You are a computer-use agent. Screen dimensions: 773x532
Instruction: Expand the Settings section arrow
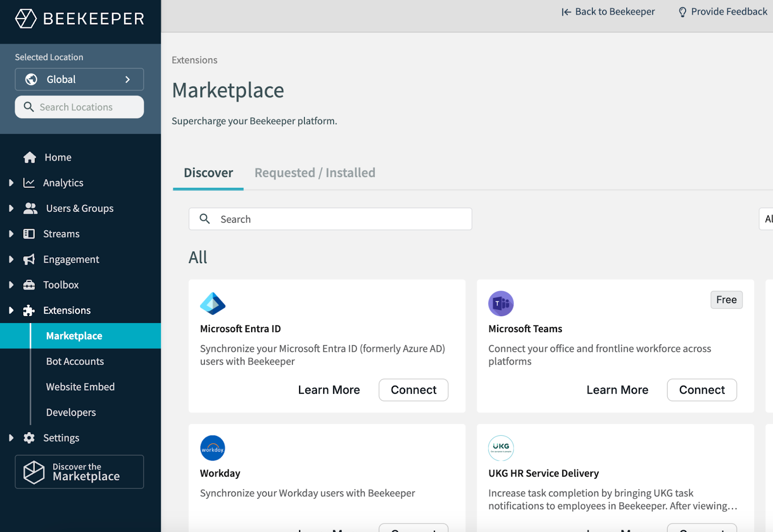click(11, 438)
